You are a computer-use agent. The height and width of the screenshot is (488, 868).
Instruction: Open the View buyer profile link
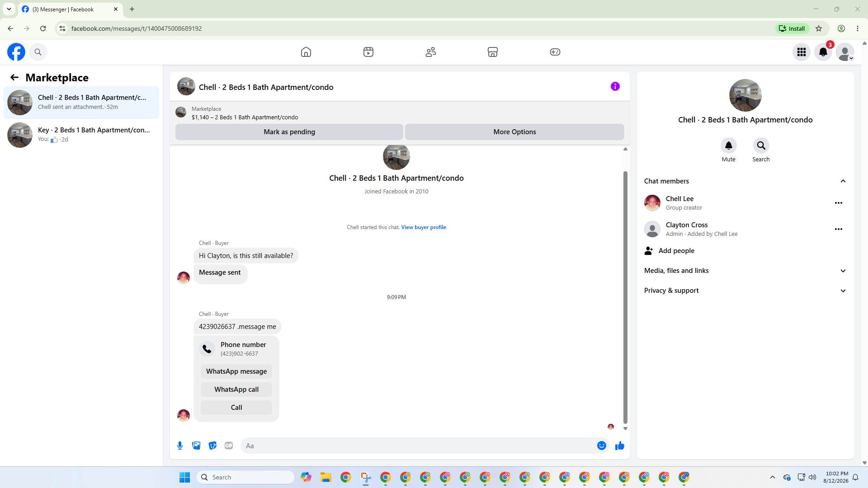click(424, 227)
